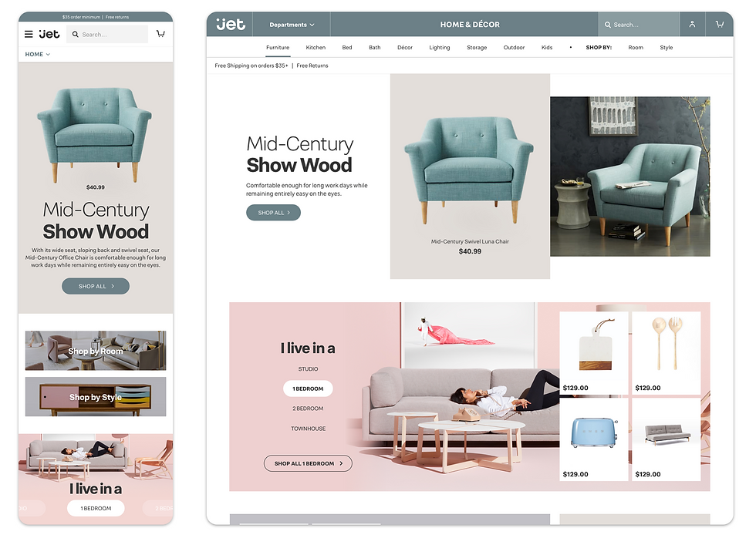Click the Mid-Century Swivel Luna Chair label
Image resolution: width=756 pixels, height=545 pixels.
coord(470,241)
